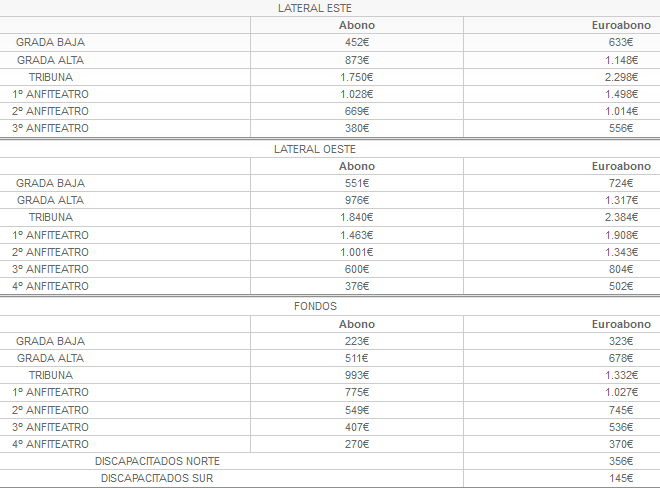This screenshot has width=660, height=488.
Task: Click the 376€ price cell
Action: [x=357, y=286]
